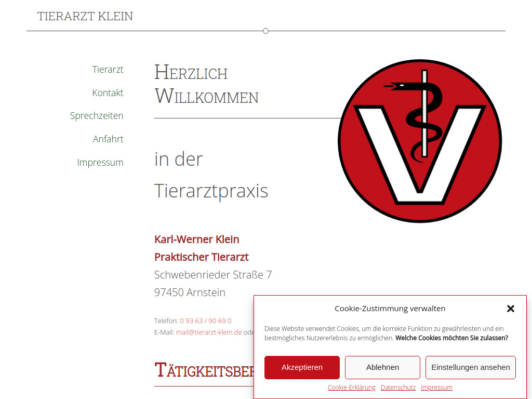Click the TIERARZT KLEIN site title

coord(85,16)
